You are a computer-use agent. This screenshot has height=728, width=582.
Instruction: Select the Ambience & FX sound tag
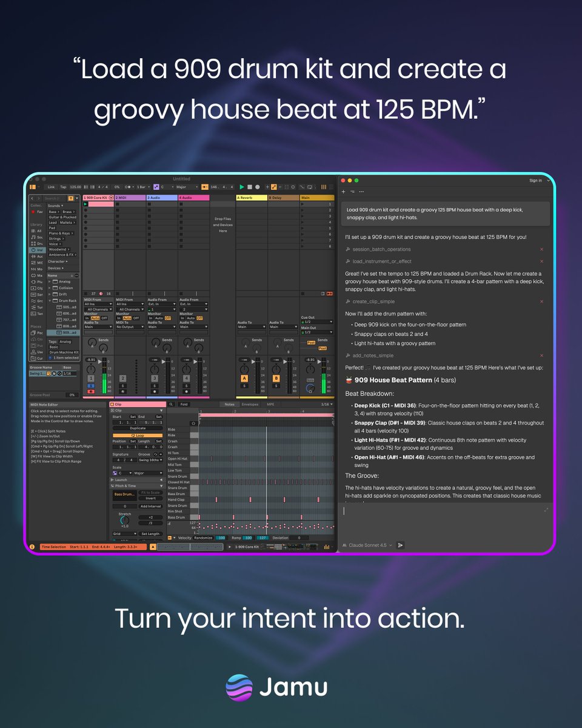[62, 255]
